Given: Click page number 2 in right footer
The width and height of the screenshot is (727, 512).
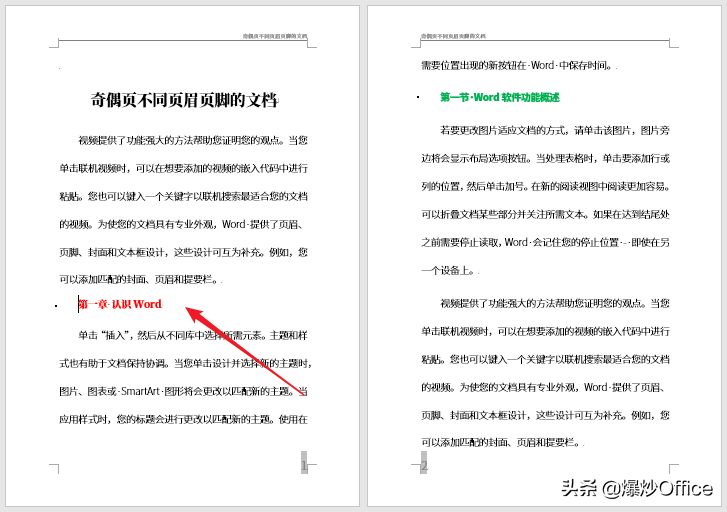Looking at the screenshot, I should point(424,465).
